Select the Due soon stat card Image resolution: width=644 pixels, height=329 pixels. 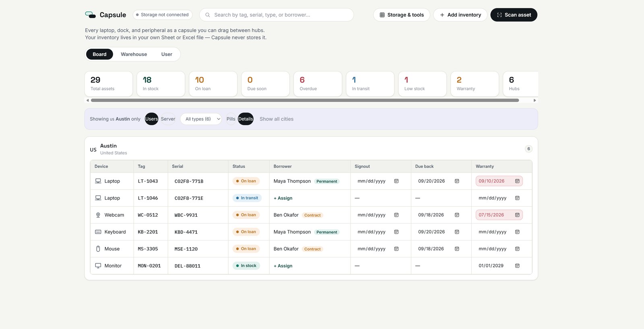tap(266, 84)
